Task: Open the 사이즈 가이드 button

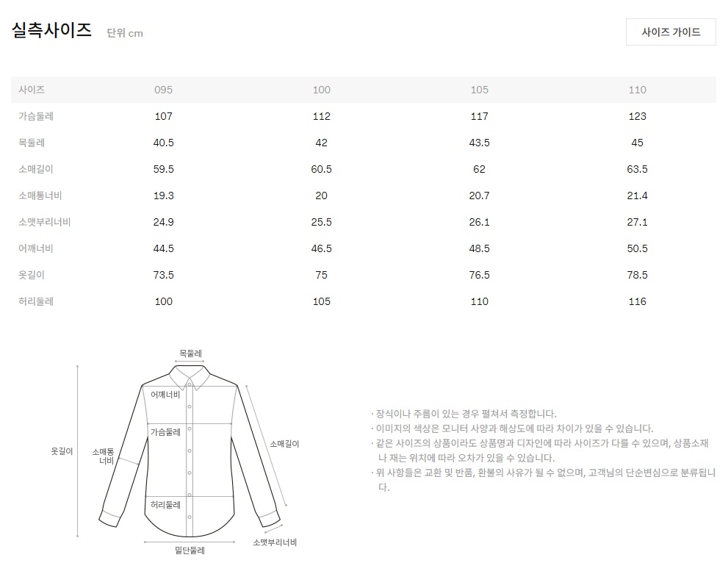Action: click(671, 32)
